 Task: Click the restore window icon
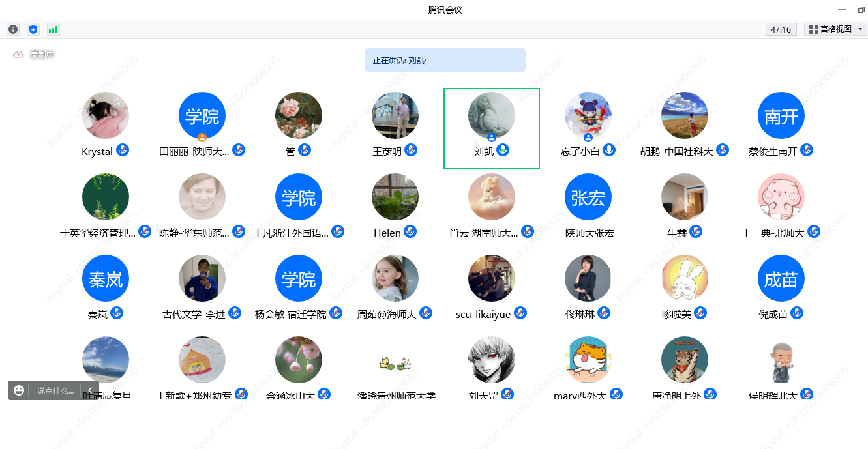(861, 10)
